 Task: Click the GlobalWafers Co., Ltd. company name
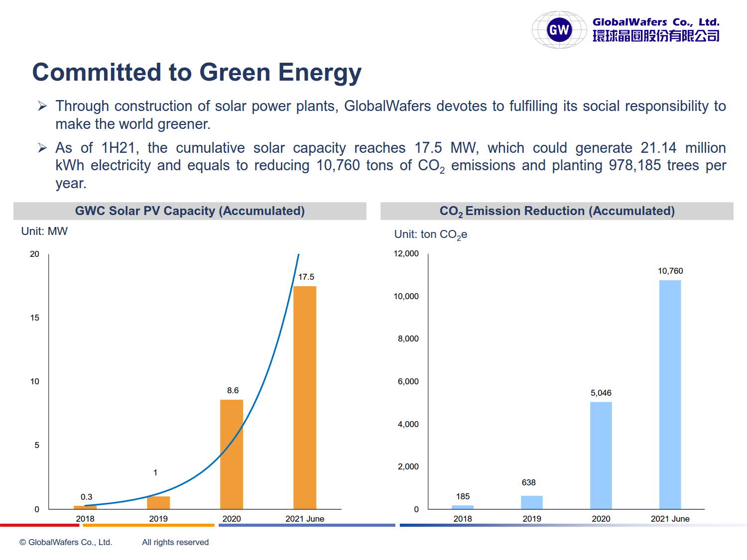click(x=655, y=22)
